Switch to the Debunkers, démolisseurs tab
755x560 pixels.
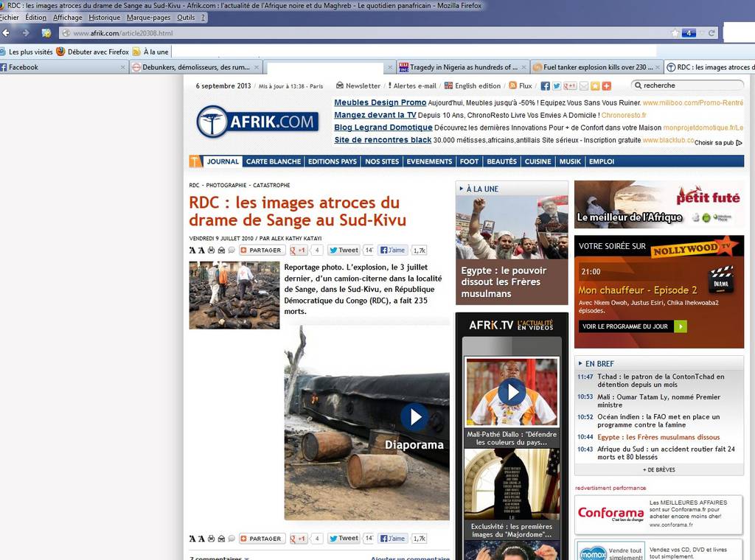click(196, 67)
